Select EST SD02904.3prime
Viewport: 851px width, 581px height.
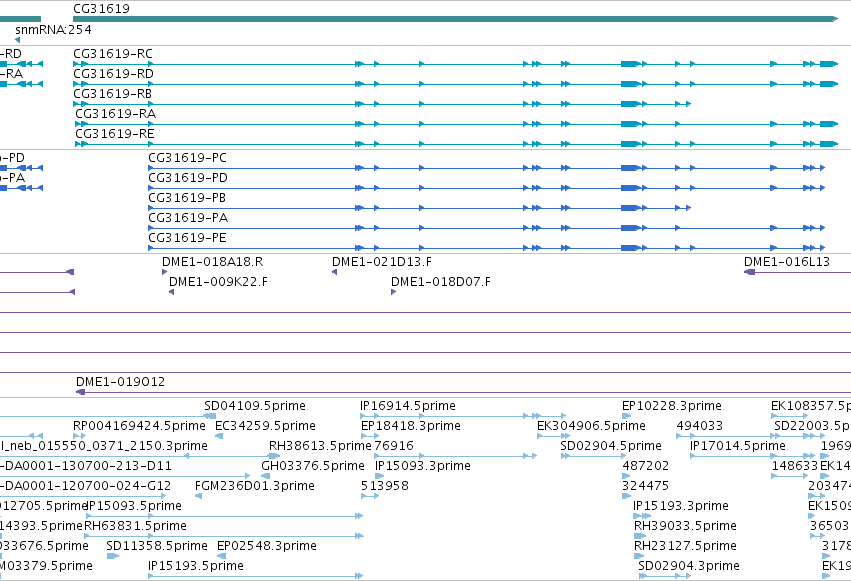click(x=689, y=566)
